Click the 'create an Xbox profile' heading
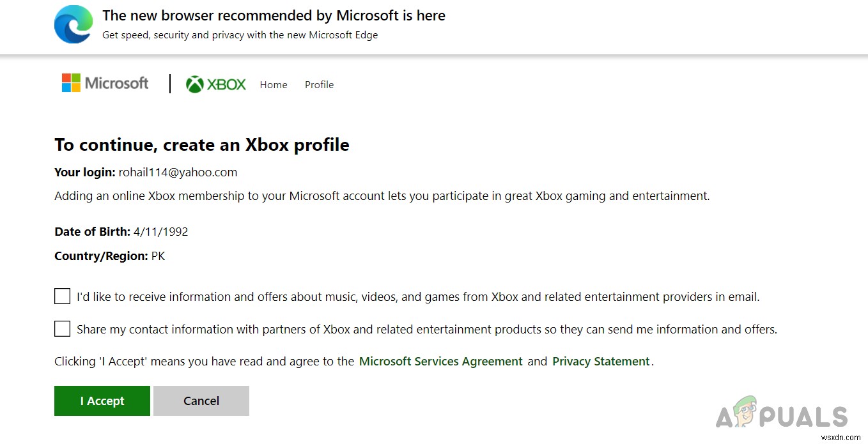The height and width of the screenshot is (444, 868). point(202,145)
